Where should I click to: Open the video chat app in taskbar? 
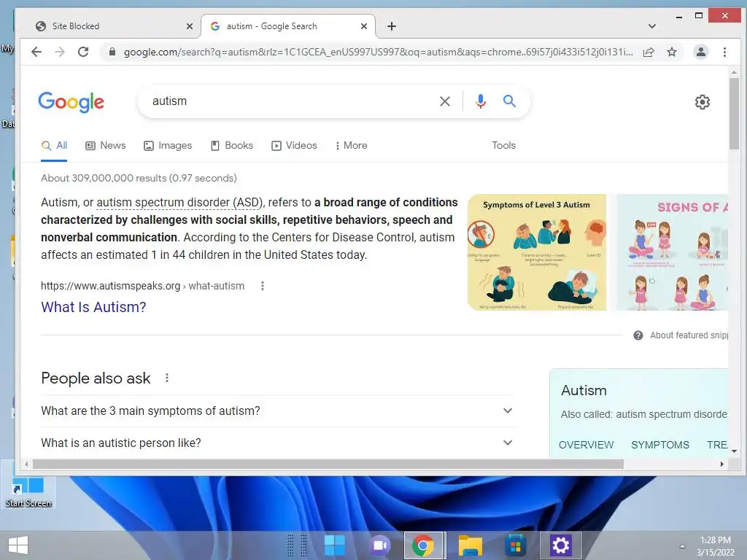379,545
